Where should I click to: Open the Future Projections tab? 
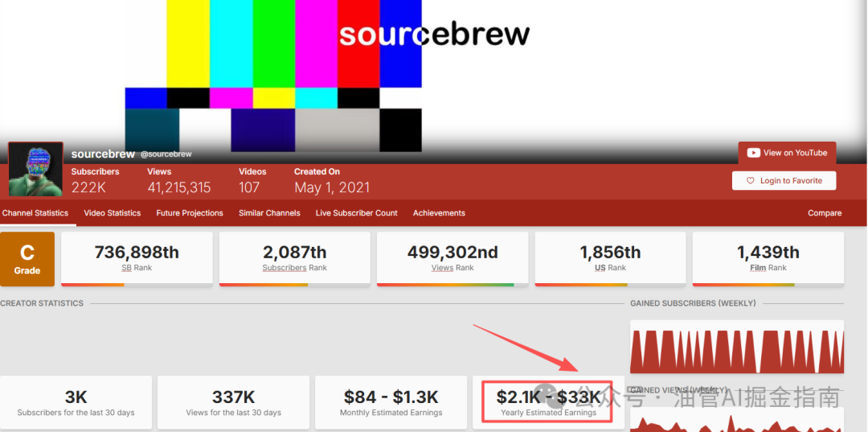click(190, 212)
